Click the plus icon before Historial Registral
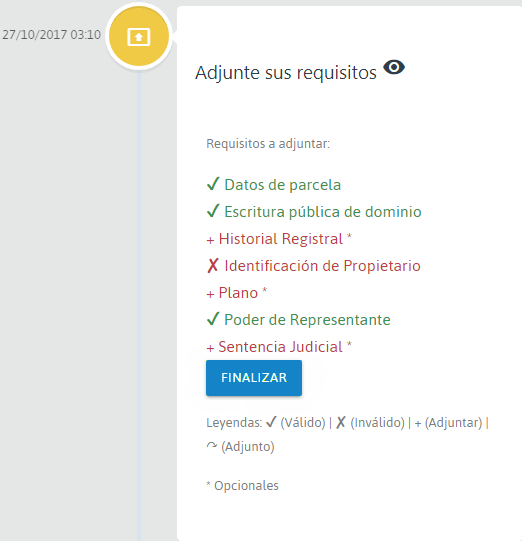 point(210,240)
